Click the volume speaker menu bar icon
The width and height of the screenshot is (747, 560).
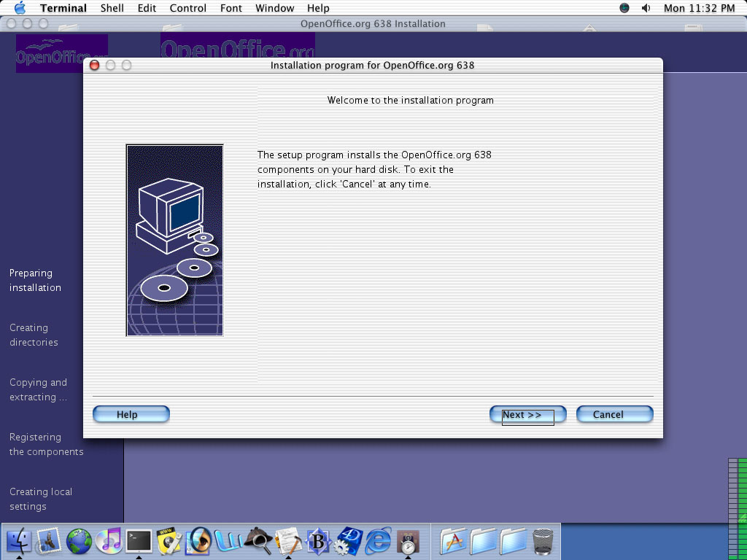646,8
